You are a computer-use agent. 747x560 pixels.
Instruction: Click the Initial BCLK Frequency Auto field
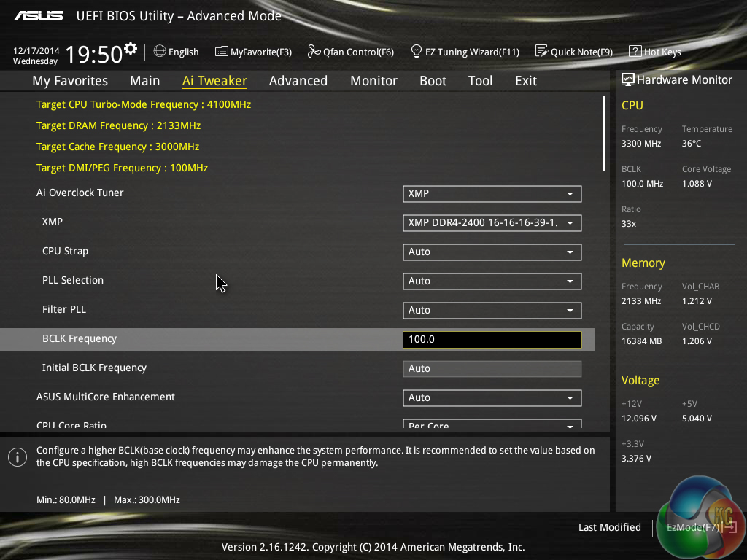point(492,368)
